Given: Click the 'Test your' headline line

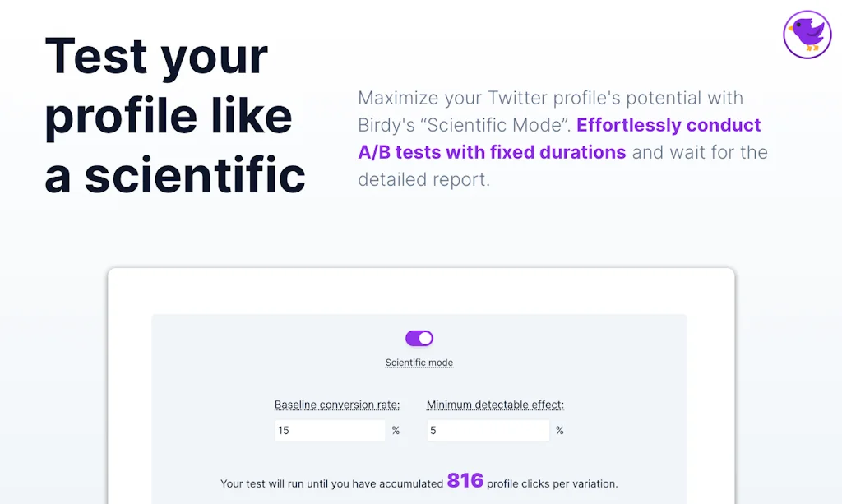Looking at the screenshot, I should click(156, 56).
